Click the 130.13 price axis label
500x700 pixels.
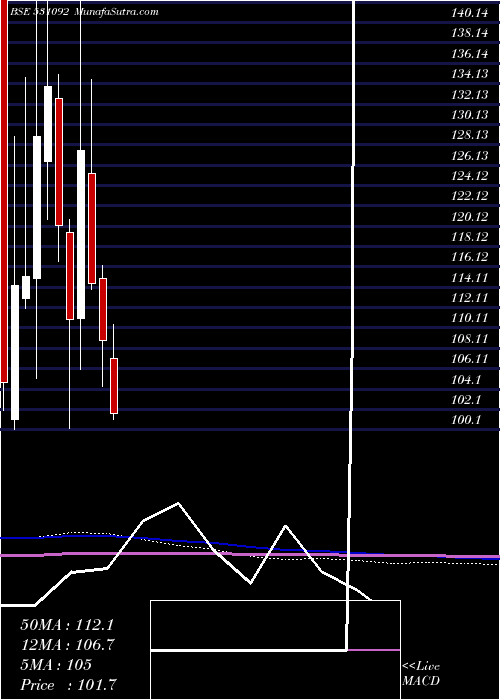470,115
